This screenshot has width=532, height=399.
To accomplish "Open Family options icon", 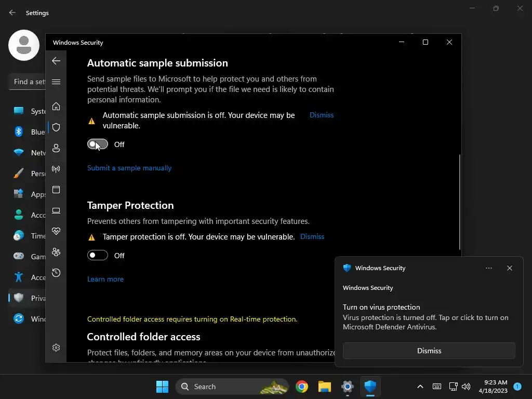I will 56,252.
